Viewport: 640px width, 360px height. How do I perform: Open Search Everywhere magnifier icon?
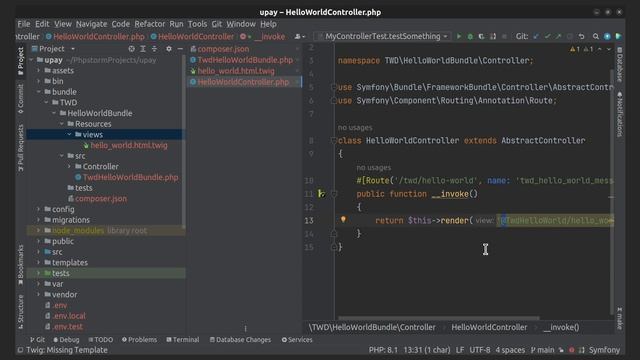[x=596, y=36]
